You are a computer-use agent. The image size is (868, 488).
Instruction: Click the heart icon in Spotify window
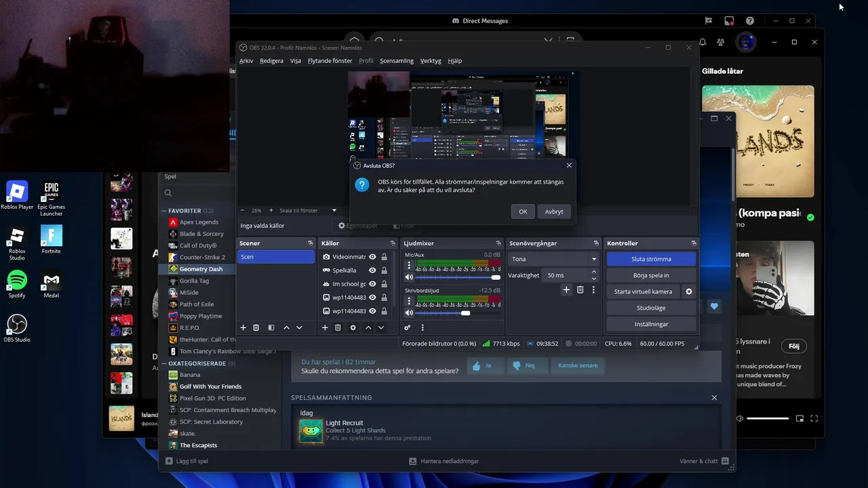click(714, 306)
